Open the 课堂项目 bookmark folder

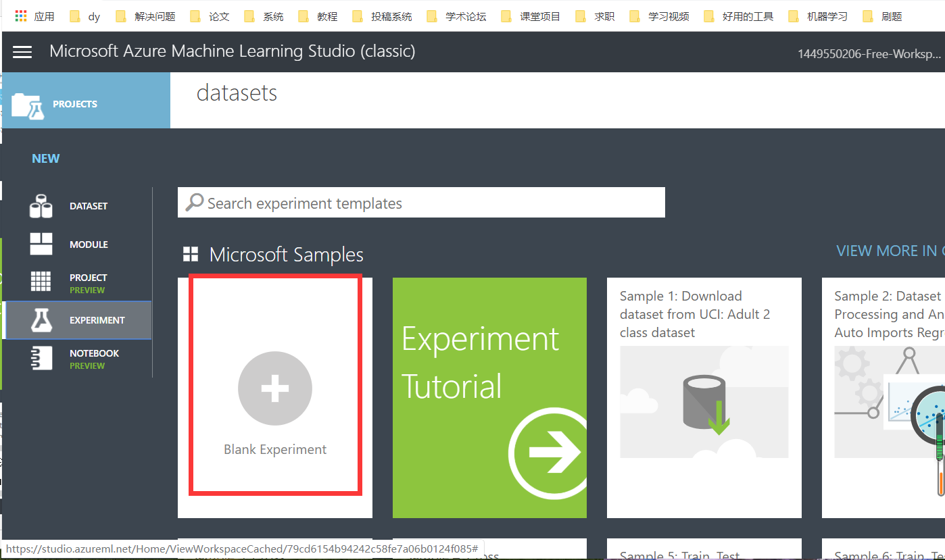531,16
